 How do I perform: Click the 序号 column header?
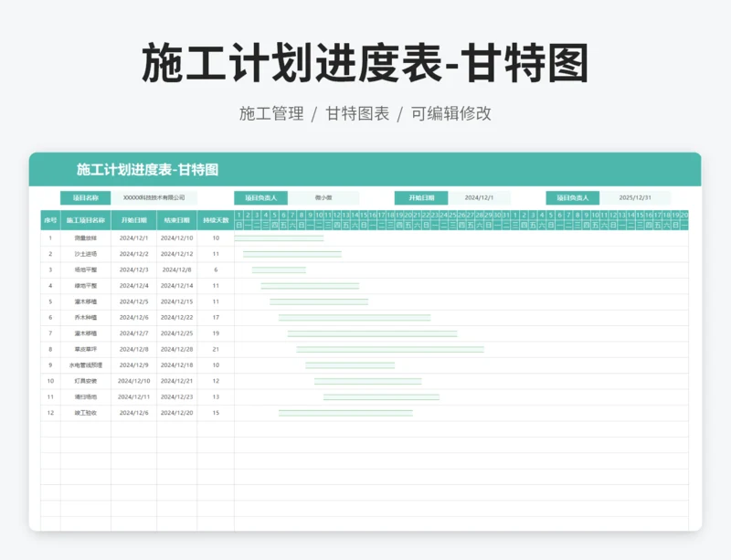(x=50, y=220)
